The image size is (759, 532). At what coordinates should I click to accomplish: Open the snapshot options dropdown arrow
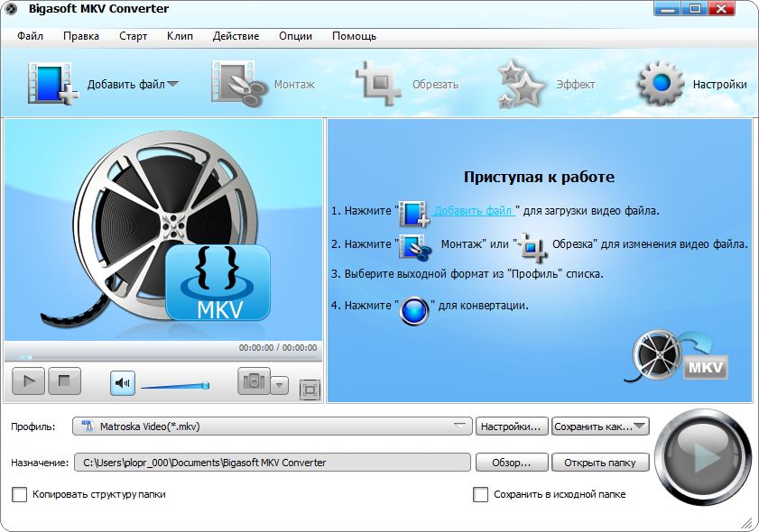[x=279, y=386]
